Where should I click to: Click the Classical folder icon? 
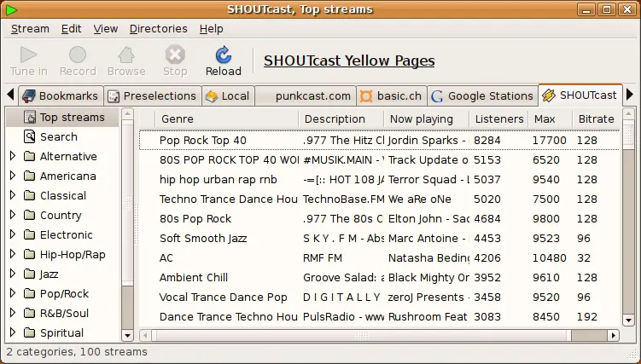pos(29,195)
